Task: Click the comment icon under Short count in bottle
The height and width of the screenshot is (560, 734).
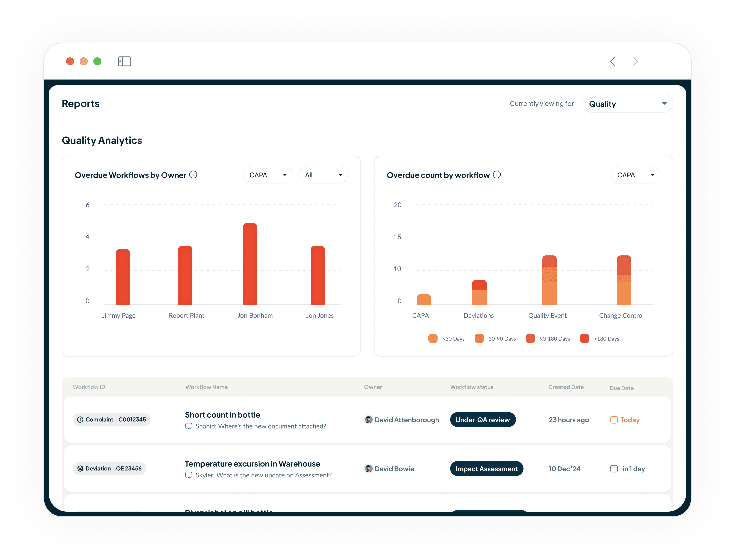Action: [x=189, y=426]
